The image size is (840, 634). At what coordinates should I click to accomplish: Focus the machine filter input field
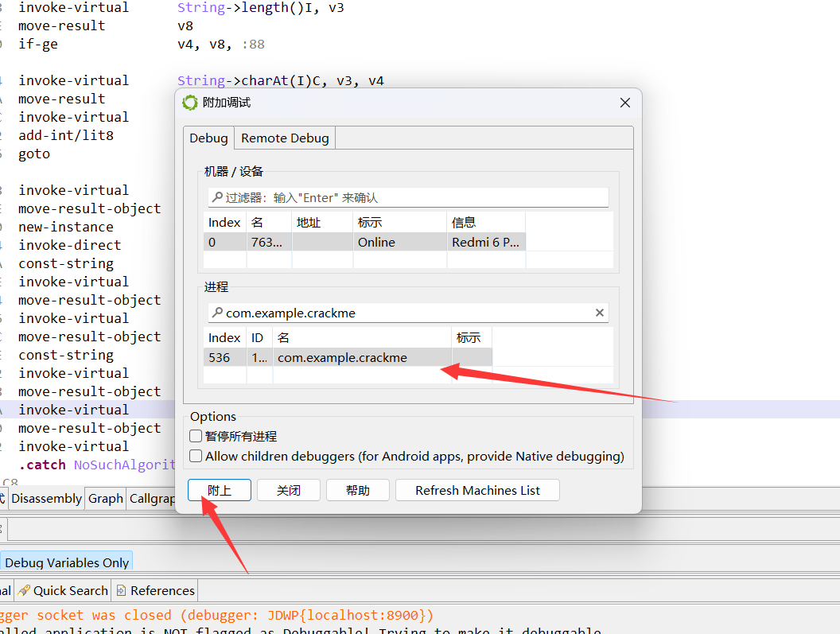[x=414, y=197]
